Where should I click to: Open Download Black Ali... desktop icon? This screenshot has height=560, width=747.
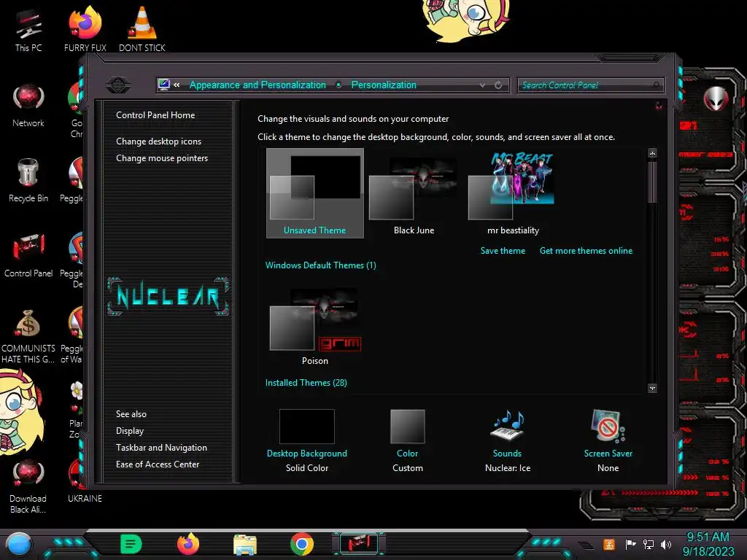28,486
